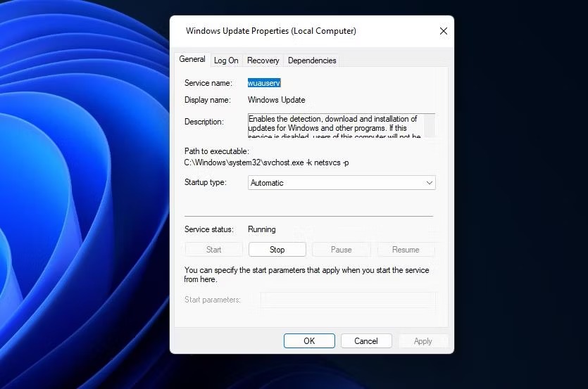The width and height of the screenshot is (588, 389).
Task: Click the grayed-out Start button
Action: click(214, 250)
